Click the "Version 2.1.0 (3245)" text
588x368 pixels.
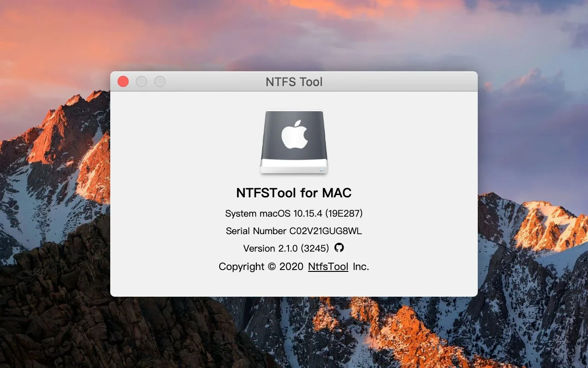point(286,248)
